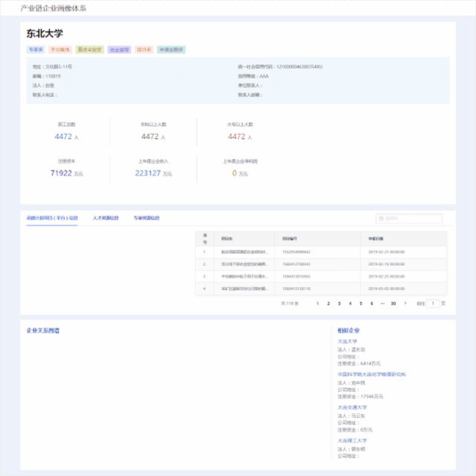Click the ellipsis to jump more pages

[382, 303]
